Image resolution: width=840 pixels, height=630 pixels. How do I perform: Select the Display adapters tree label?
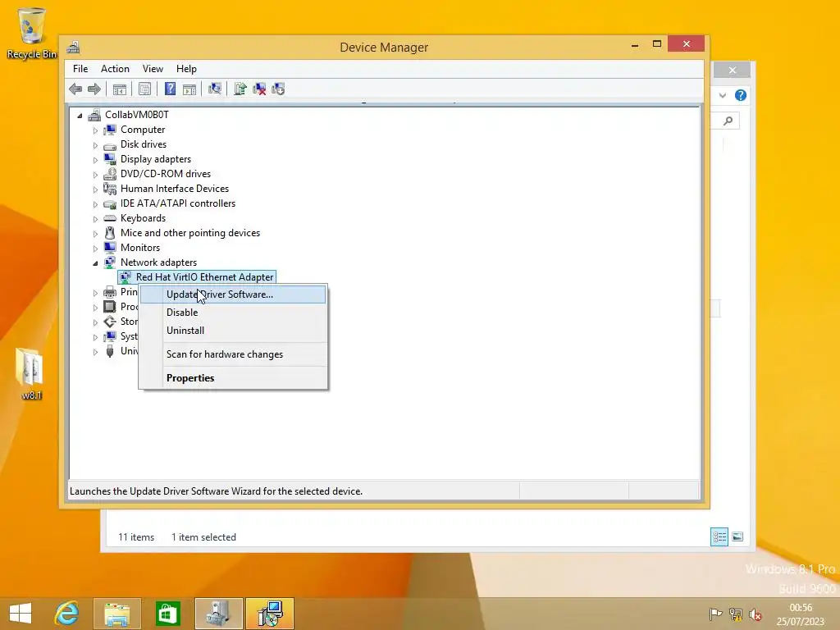point(156,159)
